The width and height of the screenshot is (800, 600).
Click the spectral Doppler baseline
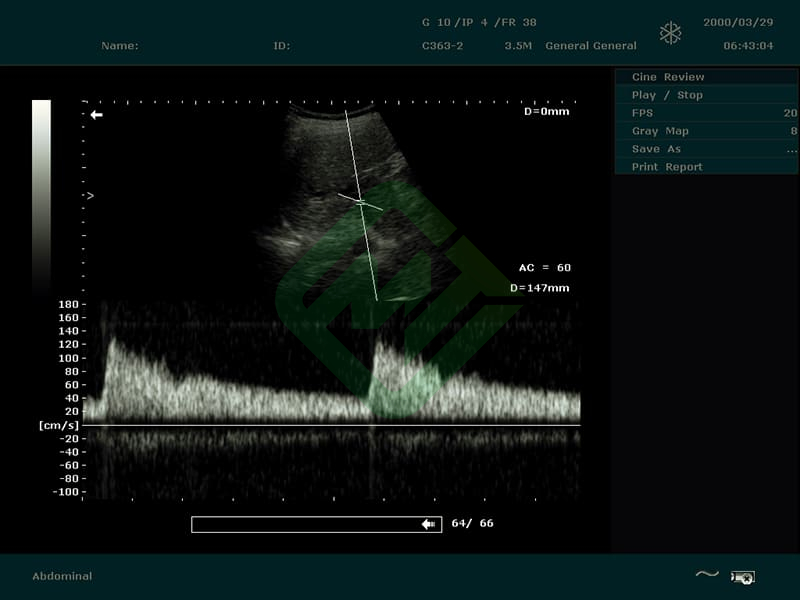332,425
